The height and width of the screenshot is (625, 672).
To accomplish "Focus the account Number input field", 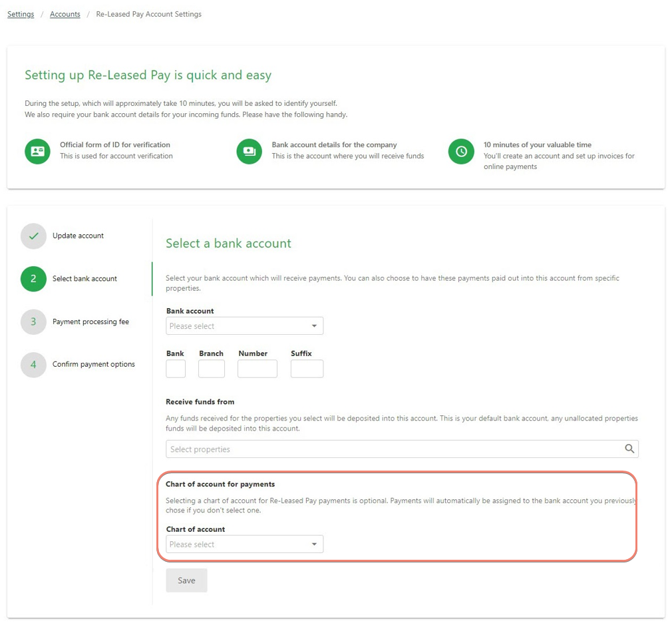I will 257,369.
